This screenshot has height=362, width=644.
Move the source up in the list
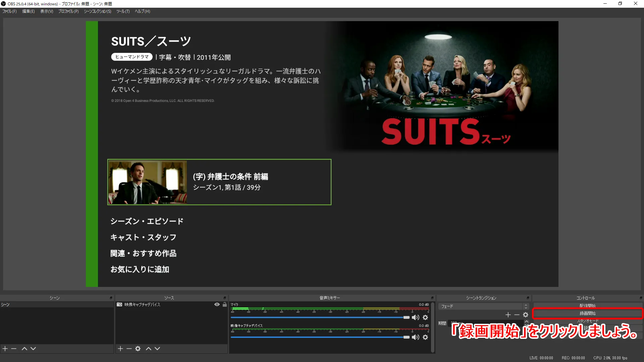coord(149,349)
